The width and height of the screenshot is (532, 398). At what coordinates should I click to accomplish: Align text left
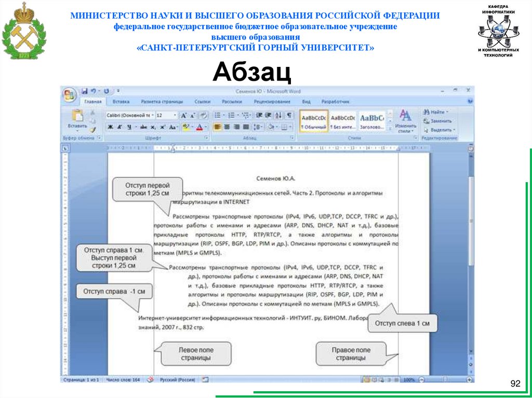pyautogui.click(x=218, y=127)
